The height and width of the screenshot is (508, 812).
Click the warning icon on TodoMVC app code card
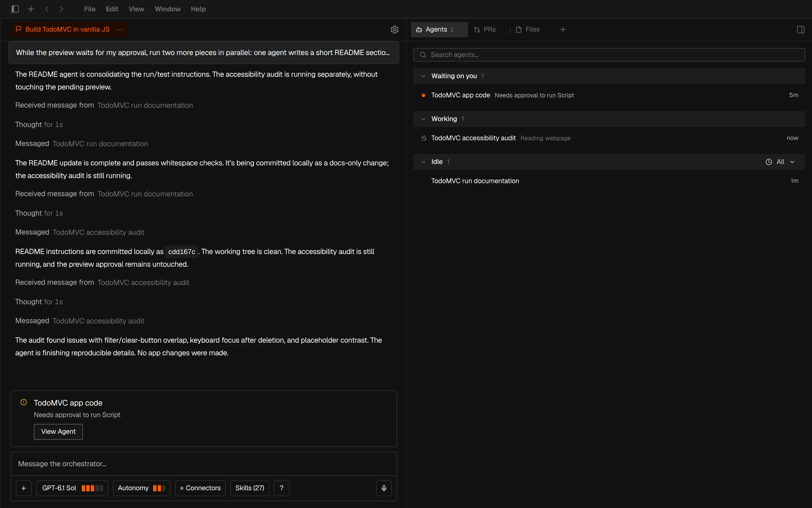click(24, 402)
